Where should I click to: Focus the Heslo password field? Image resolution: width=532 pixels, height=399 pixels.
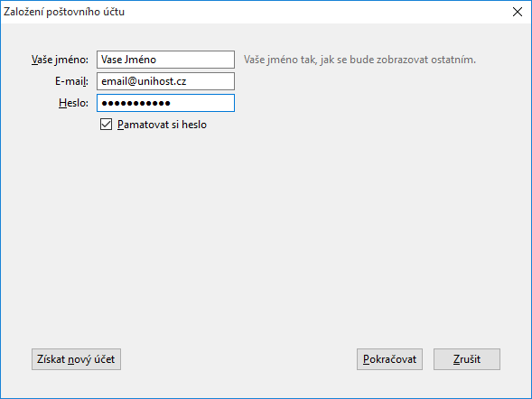coord(165,103)
